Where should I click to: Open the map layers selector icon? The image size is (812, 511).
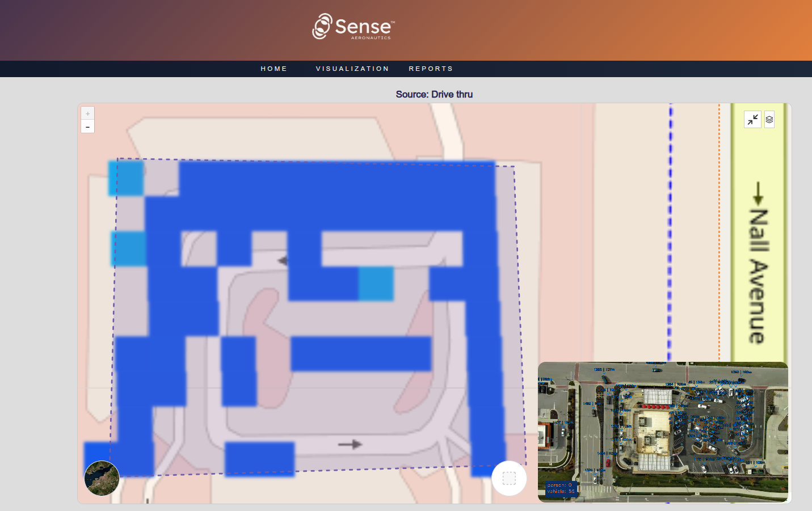[769, 120]
